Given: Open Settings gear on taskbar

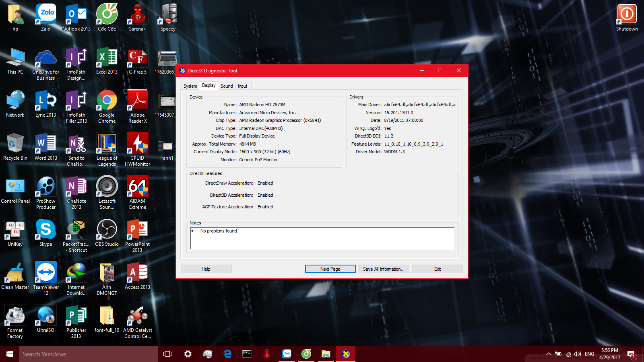Looking at the screenshot, I should click(188, 354).
